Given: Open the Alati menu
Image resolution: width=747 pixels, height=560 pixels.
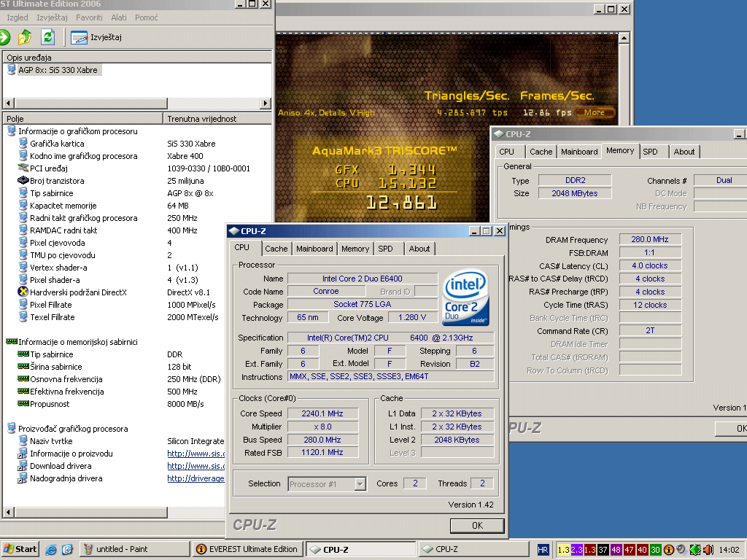Looking at the screenshot, I should [x=119, y=17].
